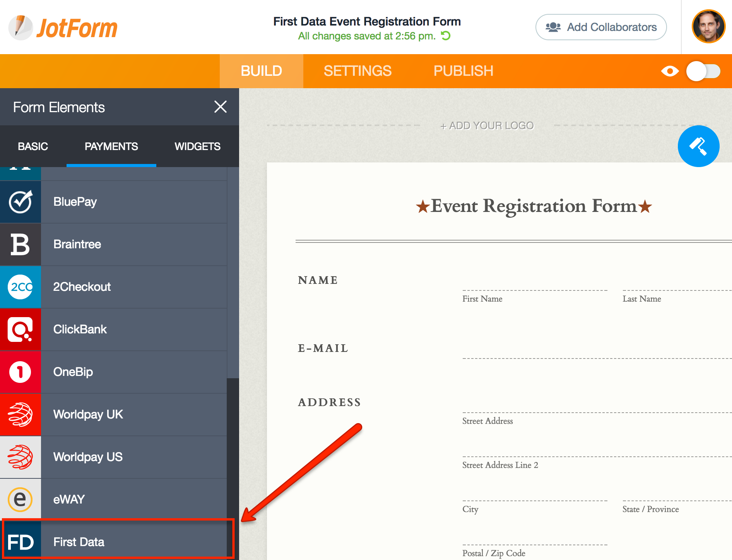Click the E-mail input field
The image size is (732, 560).
pyautogui.click(x=597, y=350)
